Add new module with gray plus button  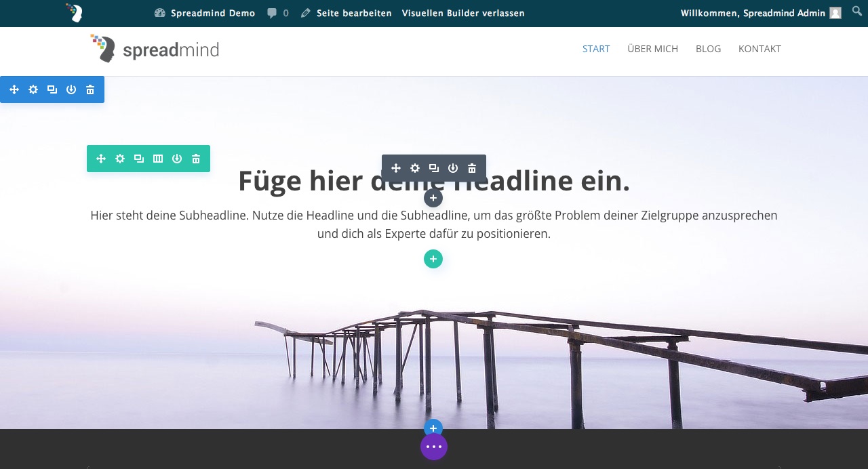point(433,198)
